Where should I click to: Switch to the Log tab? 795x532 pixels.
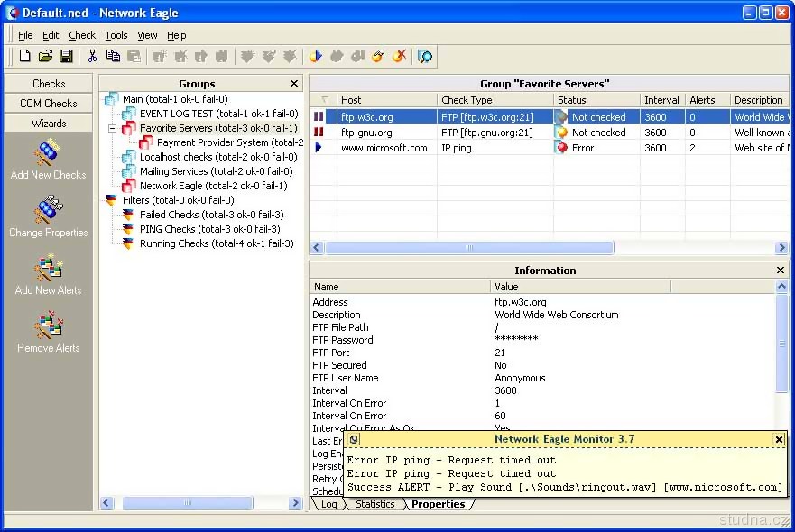[328, 504]
